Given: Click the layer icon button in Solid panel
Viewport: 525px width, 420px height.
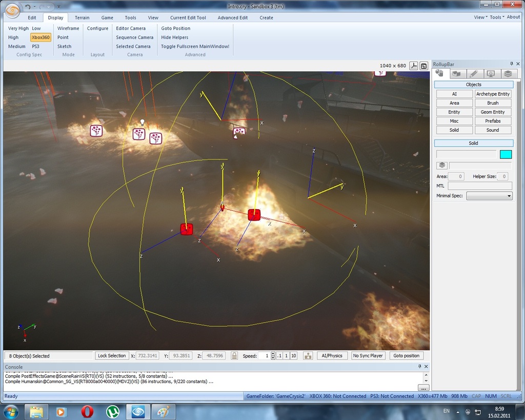Looking at the screenshot, I should (442, 166).
